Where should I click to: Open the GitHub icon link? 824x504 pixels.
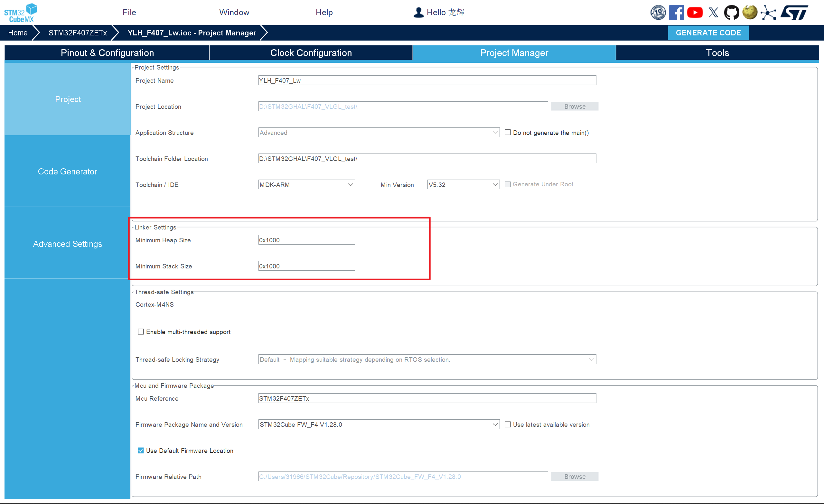pyautogui.click(x=731, y=13)
